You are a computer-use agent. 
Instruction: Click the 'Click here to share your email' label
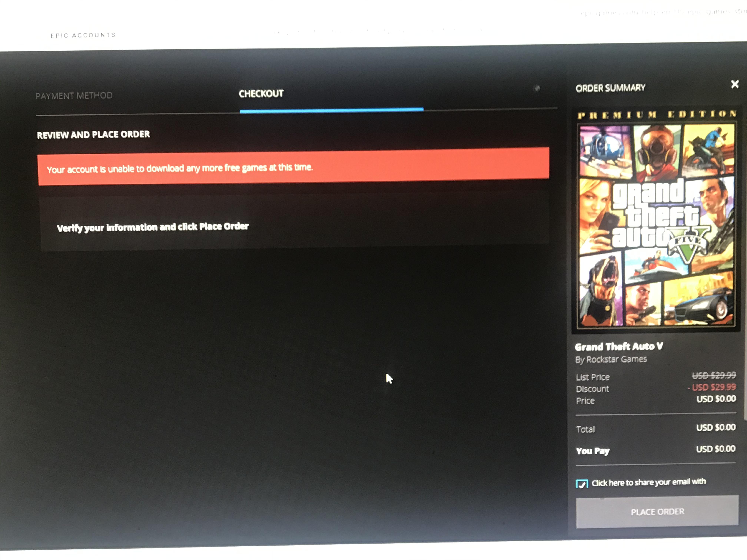click(x=648, y=482)
